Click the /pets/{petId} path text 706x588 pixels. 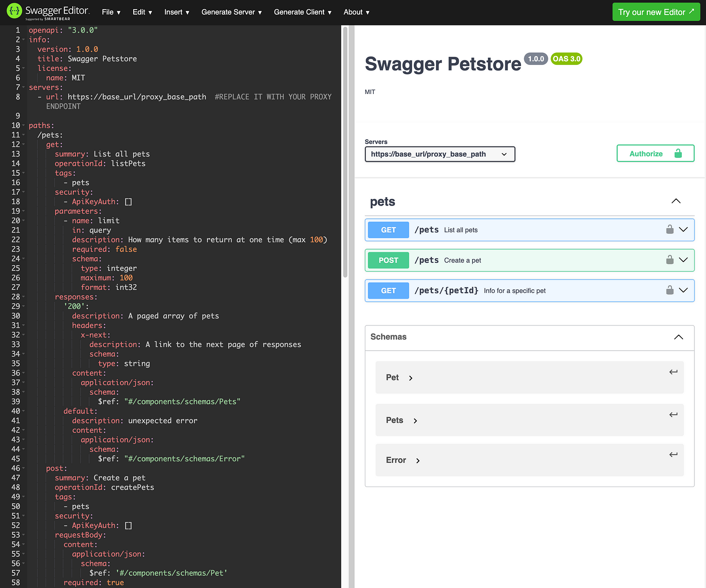coord(446,290)
